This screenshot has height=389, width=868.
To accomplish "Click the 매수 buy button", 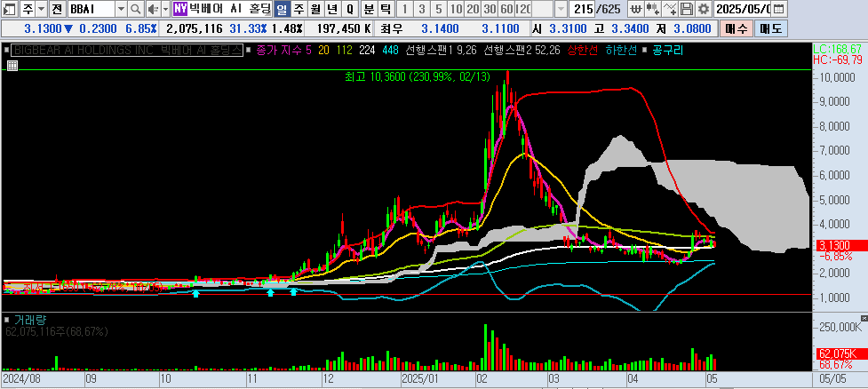I will coord(736,28).
